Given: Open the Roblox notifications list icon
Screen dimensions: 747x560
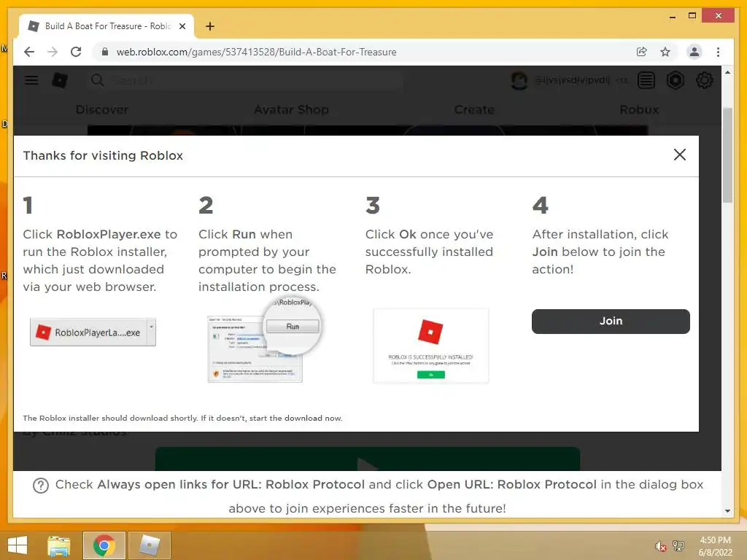Looking at the screenshot, I should [x=646, y=80].
